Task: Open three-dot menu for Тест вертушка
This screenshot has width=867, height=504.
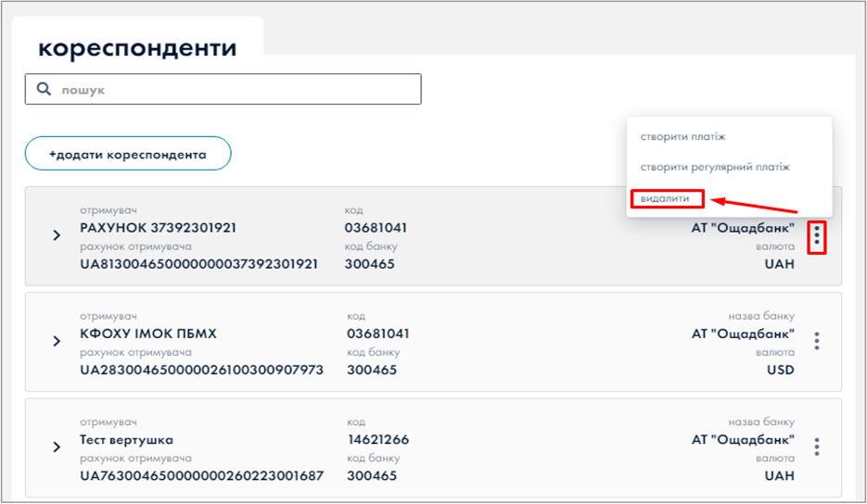Action: [816, 447]
